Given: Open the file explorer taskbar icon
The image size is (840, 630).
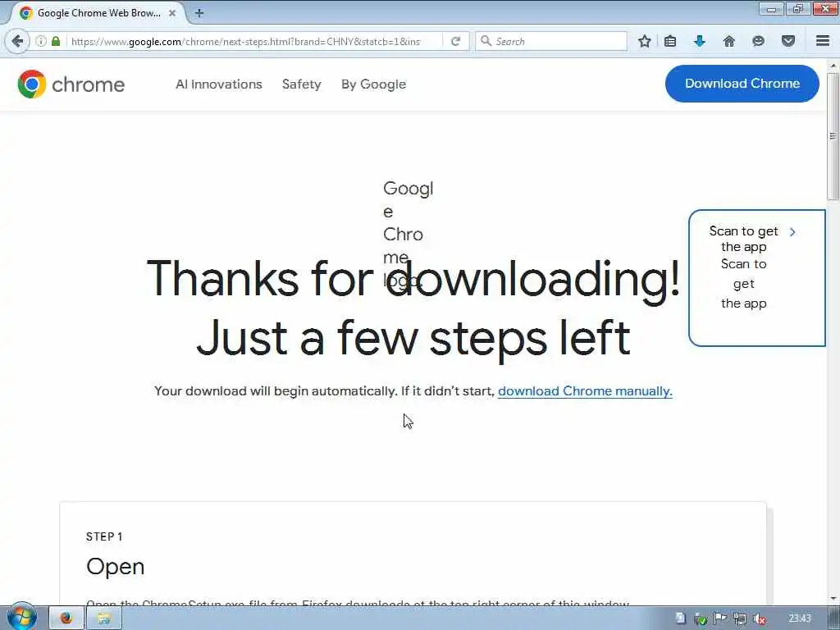Looking at the screenshot, I should 104,619.
